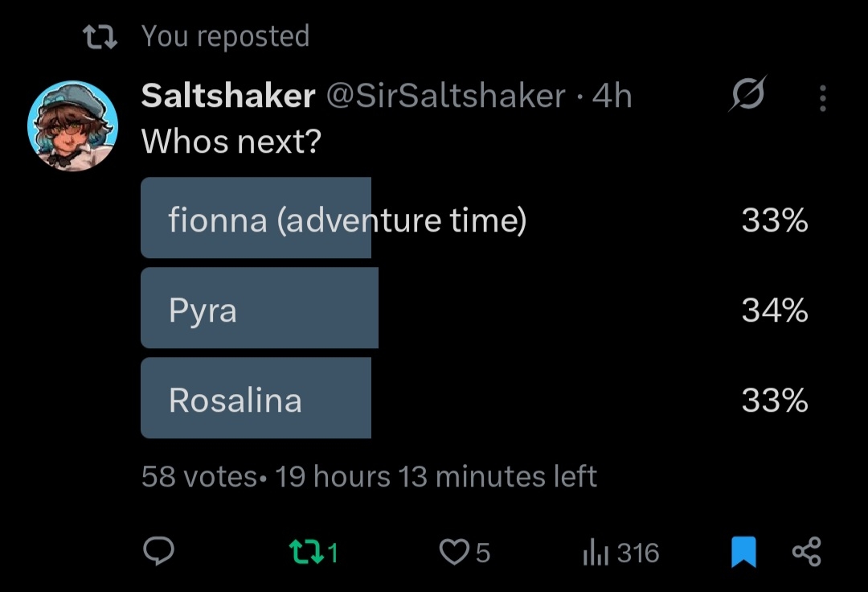Toggle the blue bookmark icon
This screenshot has width=868, height=592.
pos(744,553)
